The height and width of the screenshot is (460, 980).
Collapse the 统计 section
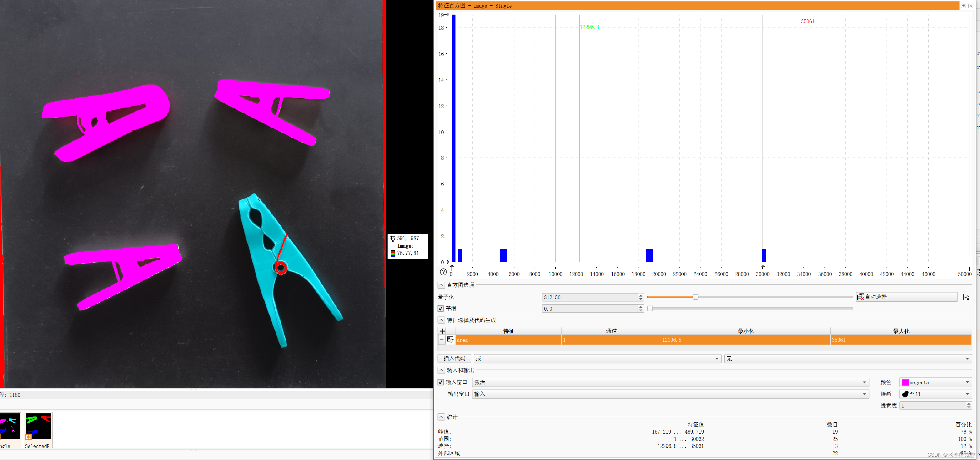[441, 417]
